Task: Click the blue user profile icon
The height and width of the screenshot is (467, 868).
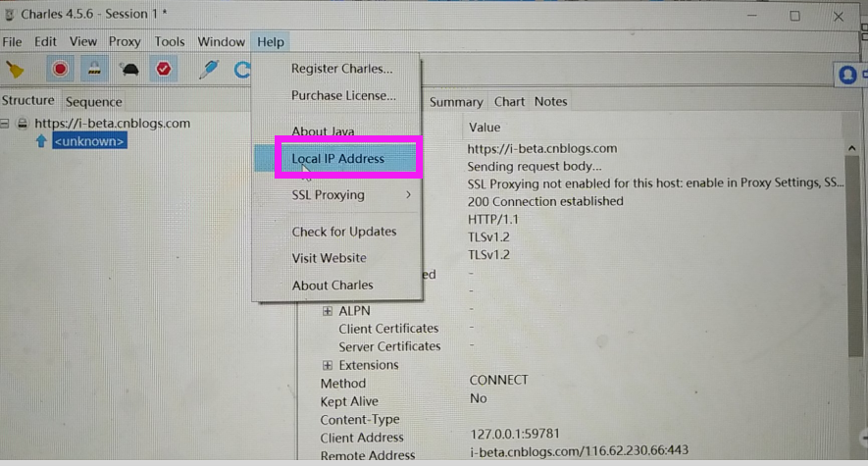Action: pyautogui.click(x=847, y=75)
